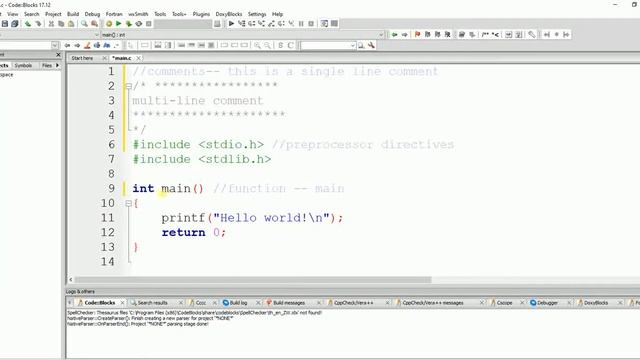Screen dimensions: 640x360
Task: Click the Jump forward arrow icon
Action: pyautogui.click(x=404, y=35)
